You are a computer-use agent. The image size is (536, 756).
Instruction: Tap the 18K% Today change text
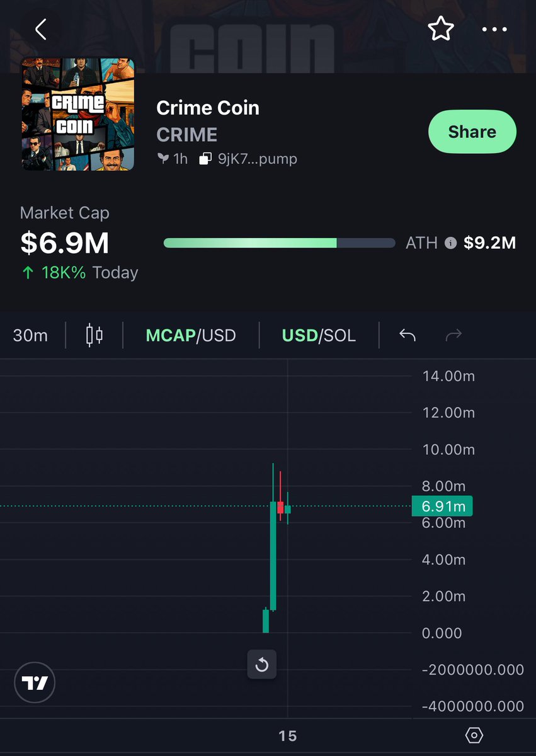(79, 273)
